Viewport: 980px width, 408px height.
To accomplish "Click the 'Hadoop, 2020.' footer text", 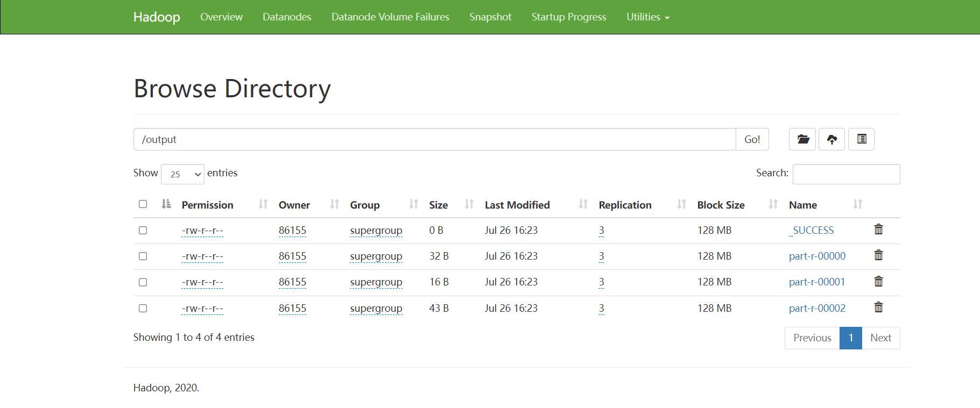I will pyautogui.click(x=166, y=388).
